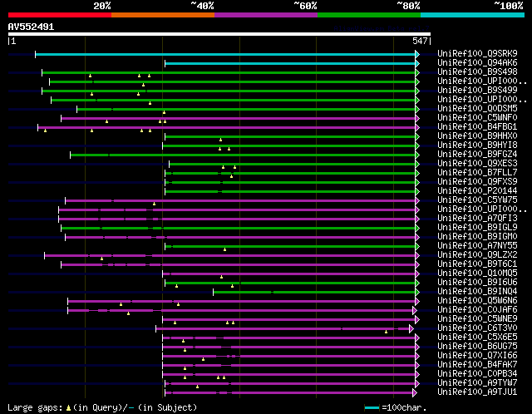Click the UniRef100_Q9LZX2 label
This screenshot has height=414, width=532.
[477, 255]
